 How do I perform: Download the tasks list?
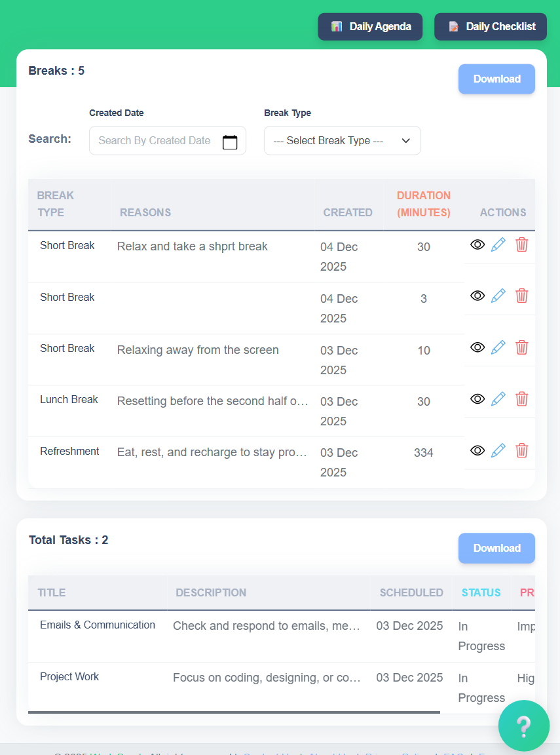[x=496, y=548]
